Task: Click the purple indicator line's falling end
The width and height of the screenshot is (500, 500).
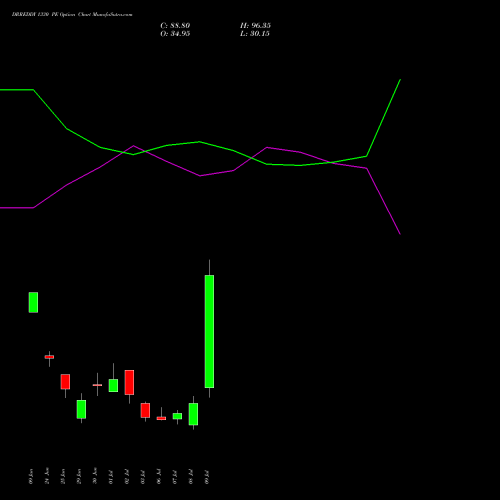Action: coord(400,234)
